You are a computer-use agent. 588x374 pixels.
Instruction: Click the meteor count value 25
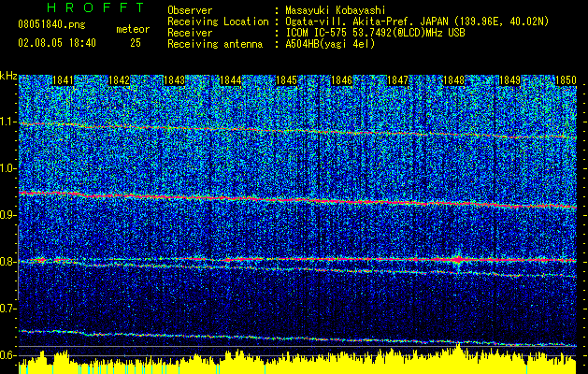[136, 43]
